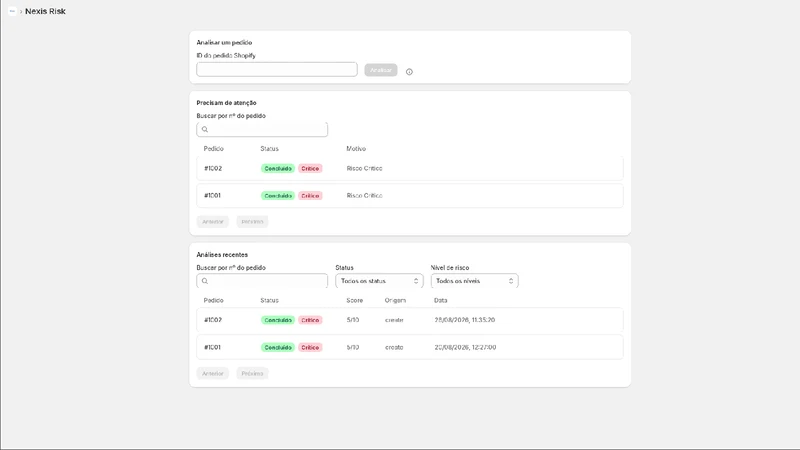
Task: Open order #1002 in Precisam de atenção
Action: pos(410,168)
